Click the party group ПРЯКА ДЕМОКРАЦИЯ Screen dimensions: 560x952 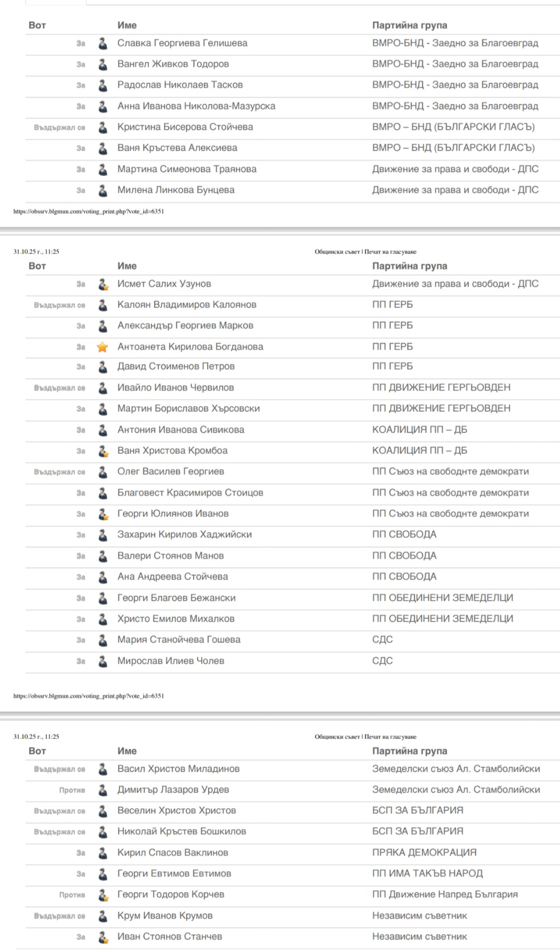point(424,852)
